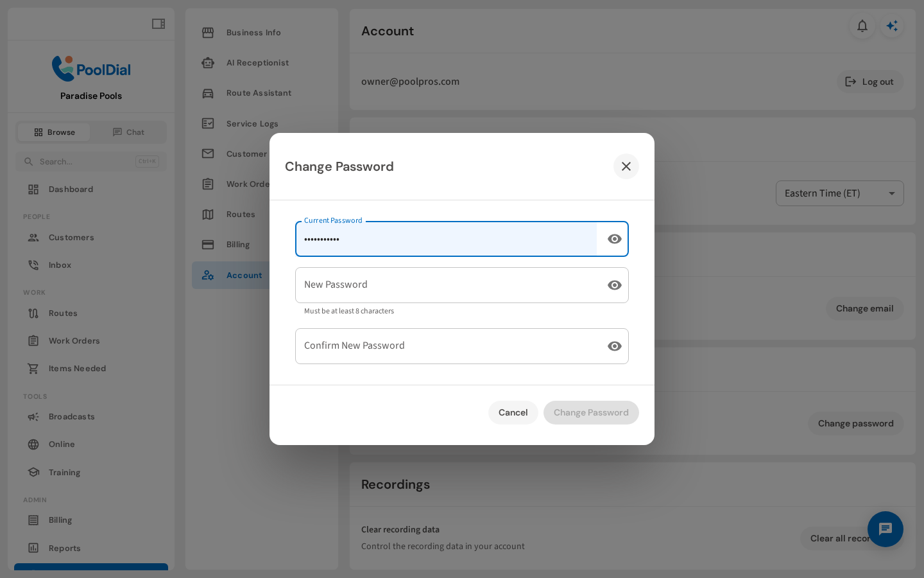The image size is (924, 578).
Task: Collapse the sidebar panel icon
Action: [x=158, y=24]
